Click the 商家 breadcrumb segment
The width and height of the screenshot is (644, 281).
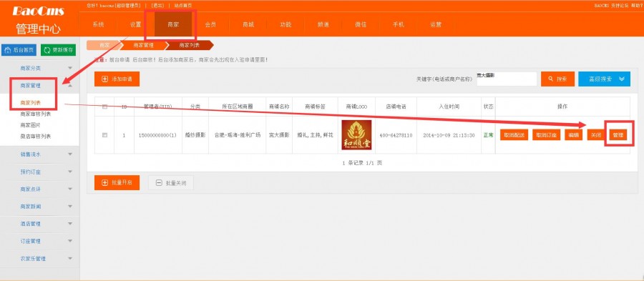[x=104, y=45]
